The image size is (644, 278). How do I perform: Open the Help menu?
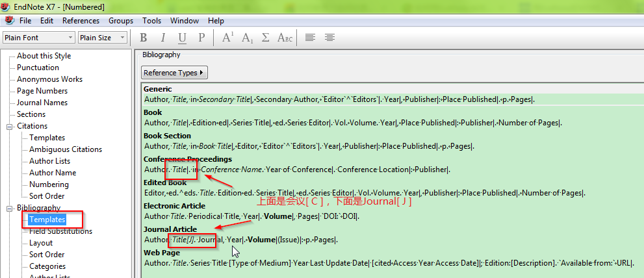click(216, 21)
